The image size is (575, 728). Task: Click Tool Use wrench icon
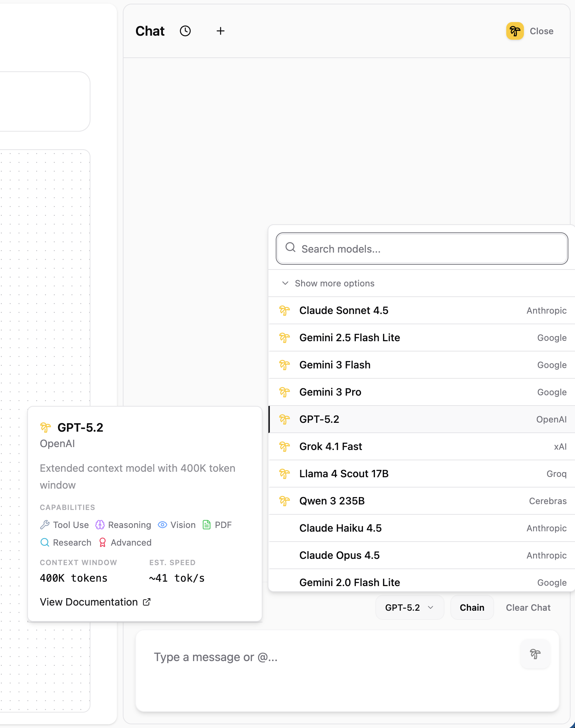45,525
